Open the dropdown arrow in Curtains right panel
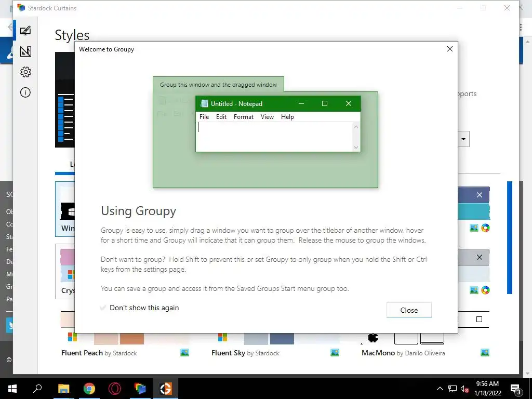 tap(463, 139)
